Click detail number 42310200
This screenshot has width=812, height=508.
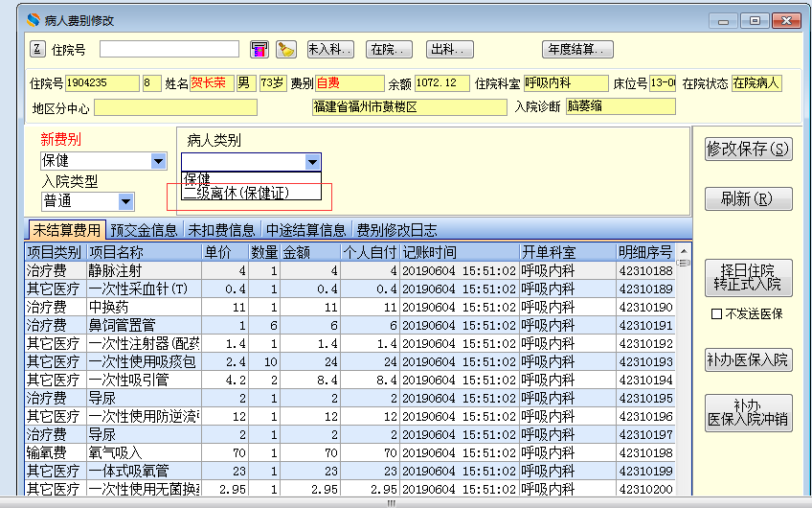point(645,489)
